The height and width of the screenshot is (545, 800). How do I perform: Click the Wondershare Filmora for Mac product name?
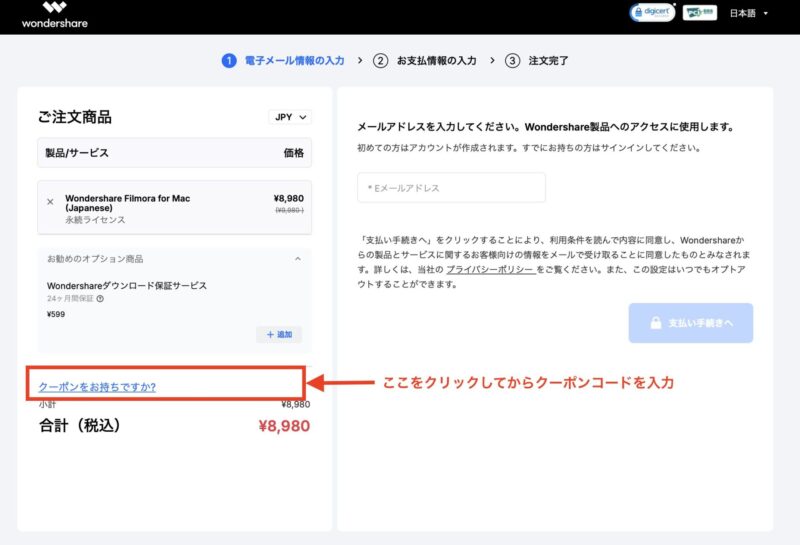[x=127, y=203]
